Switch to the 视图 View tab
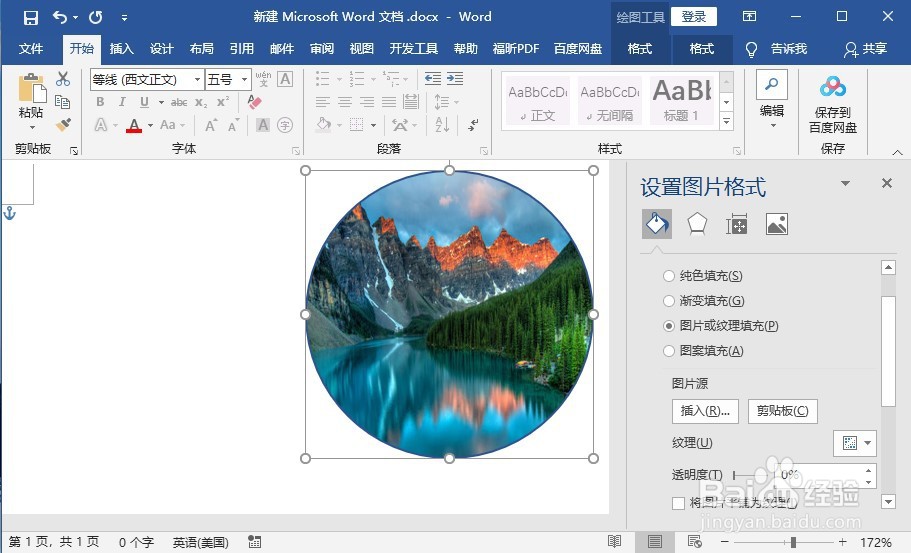The height and width of the screenshot is (553, 911). [x=361, y=49]
